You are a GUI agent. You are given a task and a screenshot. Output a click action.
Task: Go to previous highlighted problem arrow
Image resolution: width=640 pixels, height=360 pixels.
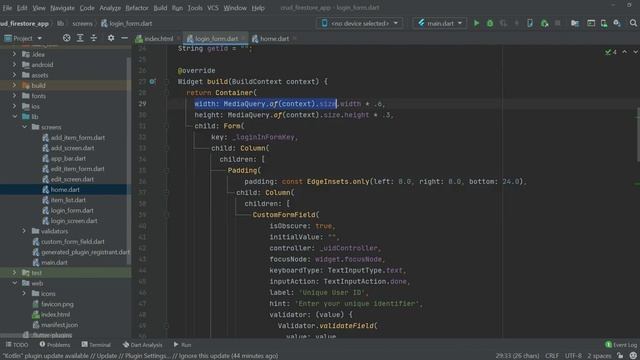(x=624, y=52)
